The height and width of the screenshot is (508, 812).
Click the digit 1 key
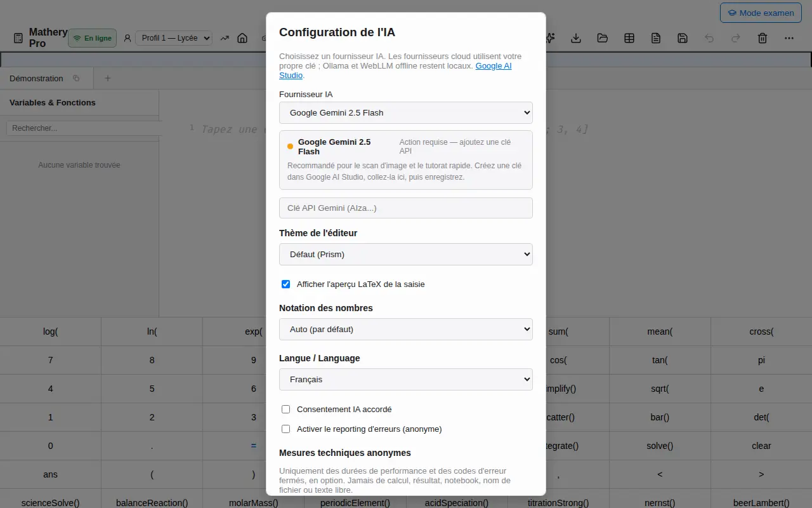[51, 417]
